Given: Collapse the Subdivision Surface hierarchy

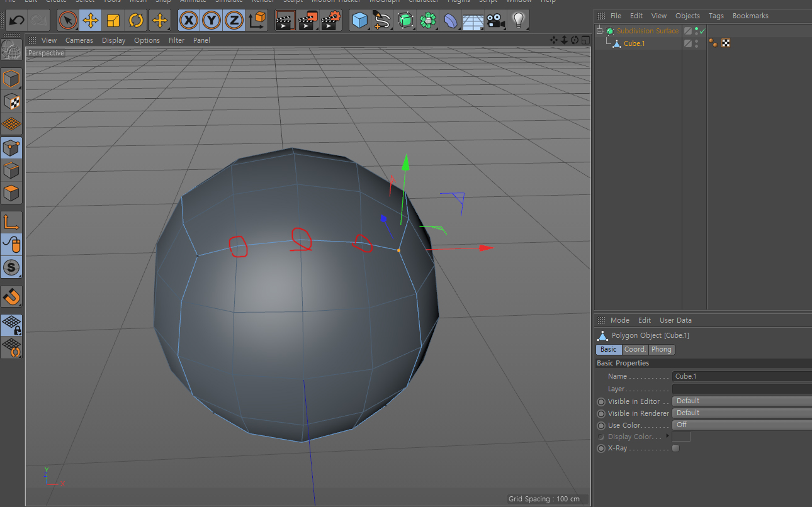Looking at the screenshot, I should [600, 31].
